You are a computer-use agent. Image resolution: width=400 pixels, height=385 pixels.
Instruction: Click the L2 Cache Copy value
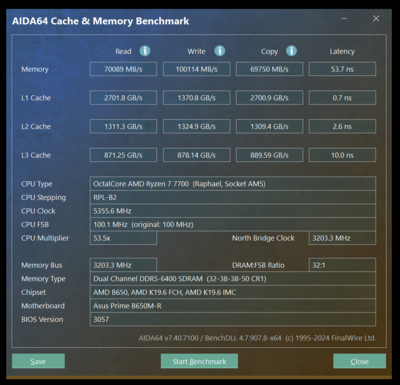click(269, 126)
